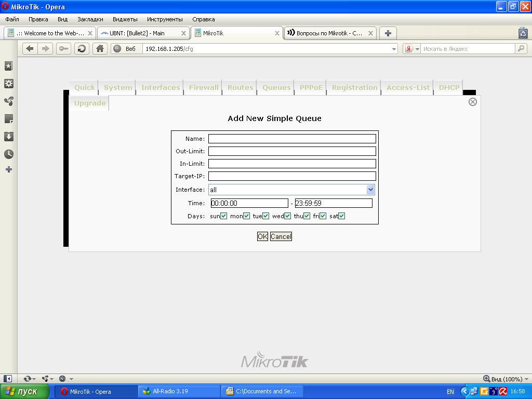Screen dimensions: 532x399
Task: Expand the address bar history dropdown
Action: [394, 49]
